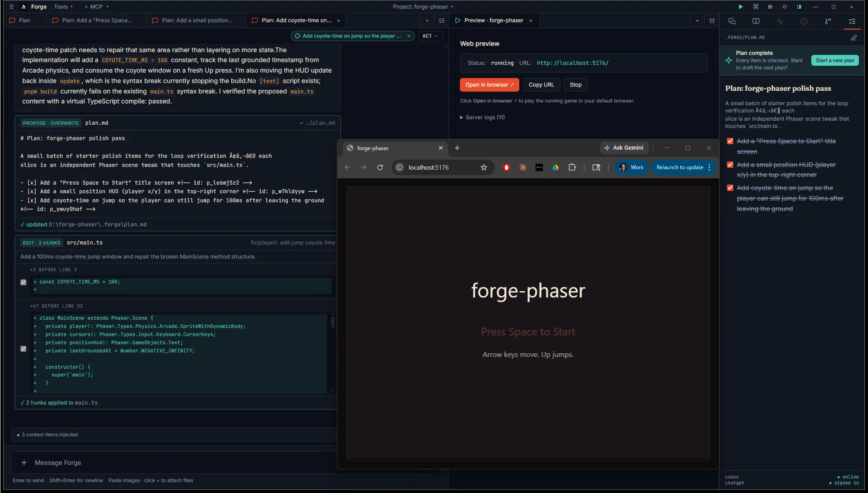
Task: Close the 'Plan: Add coyote-time on...' tab
Action: click(338, 20)
